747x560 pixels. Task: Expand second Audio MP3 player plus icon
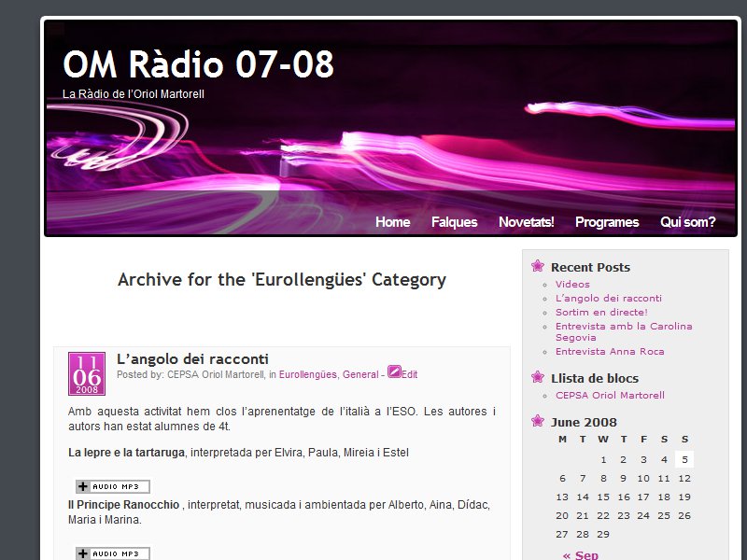(x=83, y=553)
